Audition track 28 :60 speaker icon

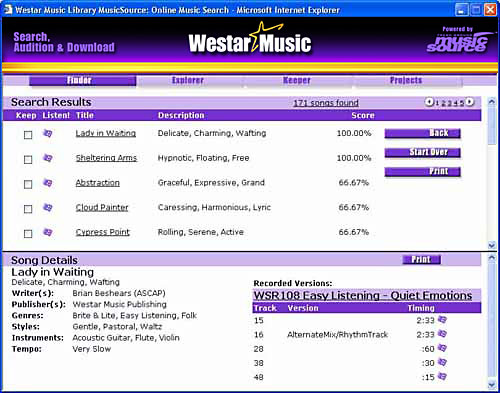[442, 348]
